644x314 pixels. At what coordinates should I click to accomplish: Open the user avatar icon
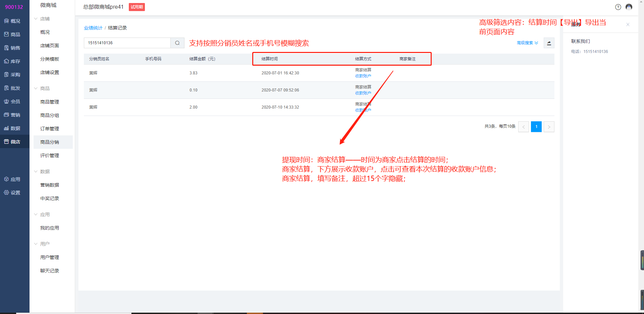[629, 7]
